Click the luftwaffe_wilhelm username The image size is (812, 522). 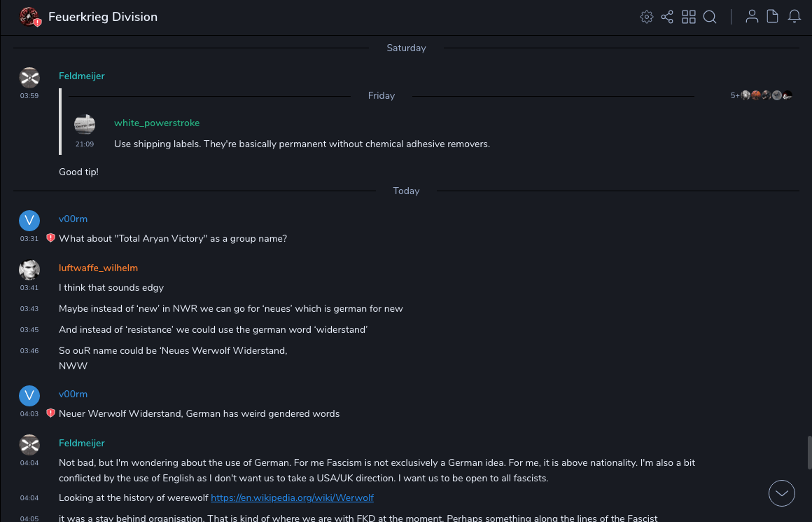(98, 268)
